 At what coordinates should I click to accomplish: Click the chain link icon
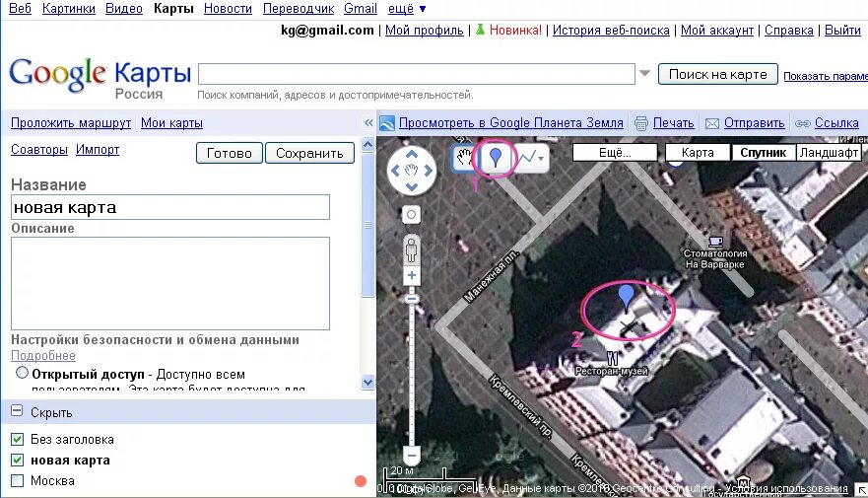click(x=803, y=123)
